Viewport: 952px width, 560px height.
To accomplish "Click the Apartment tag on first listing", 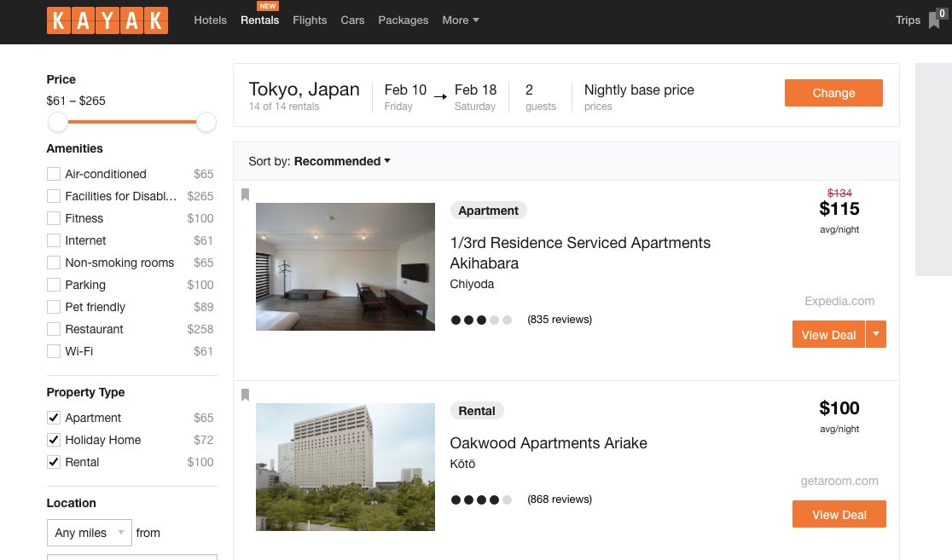I will 488,211.
